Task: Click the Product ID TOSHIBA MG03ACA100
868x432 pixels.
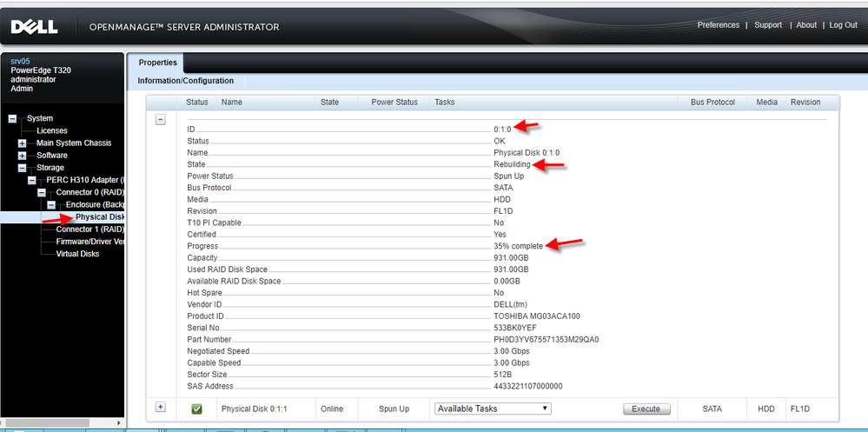Action: (x=537, y=316)
